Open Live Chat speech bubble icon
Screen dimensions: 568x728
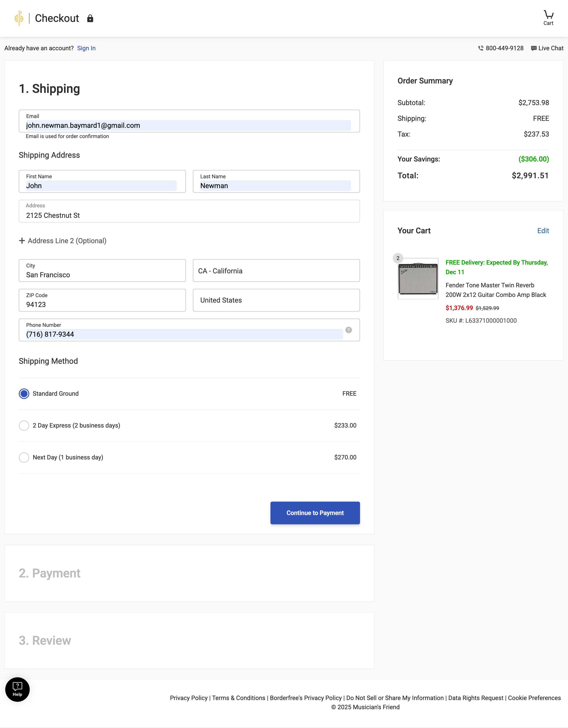[x=534, y=48]
